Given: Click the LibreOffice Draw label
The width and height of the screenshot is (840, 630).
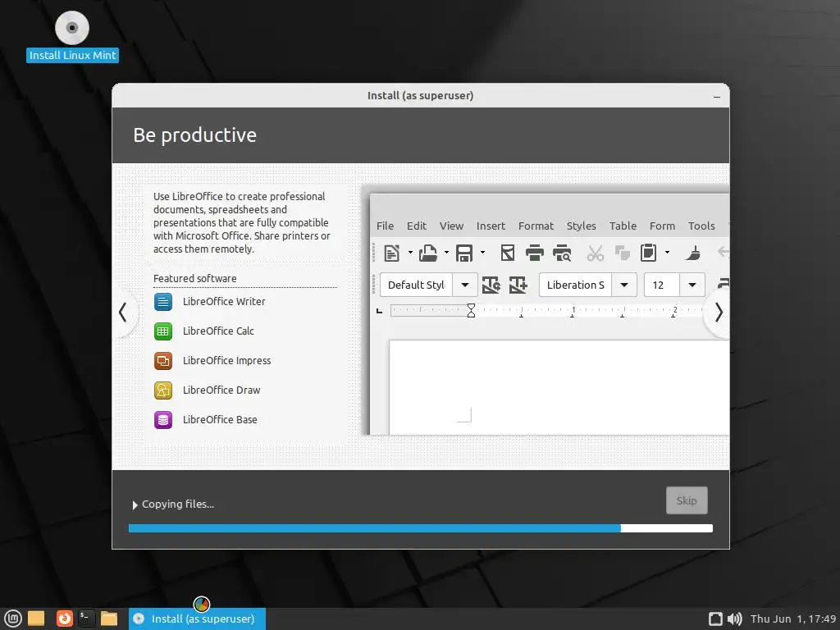Looking at the screenshot, I should [221, 390].
